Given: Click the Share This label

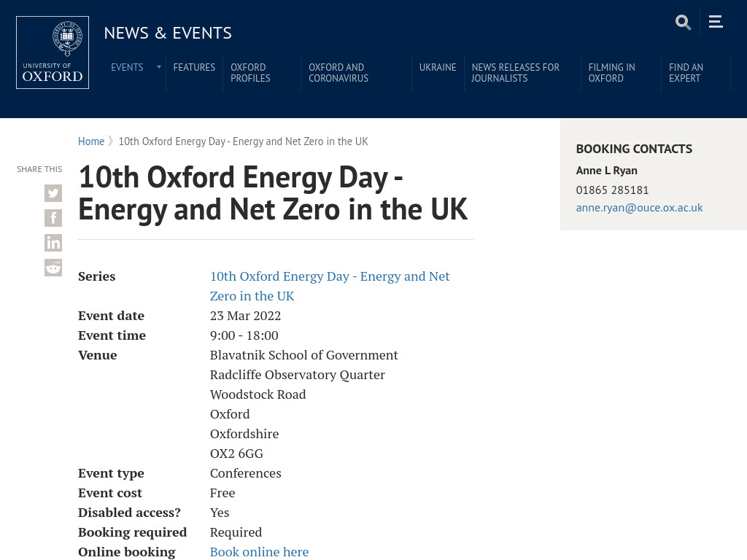Looking at the screenshot, I should 39,169.
